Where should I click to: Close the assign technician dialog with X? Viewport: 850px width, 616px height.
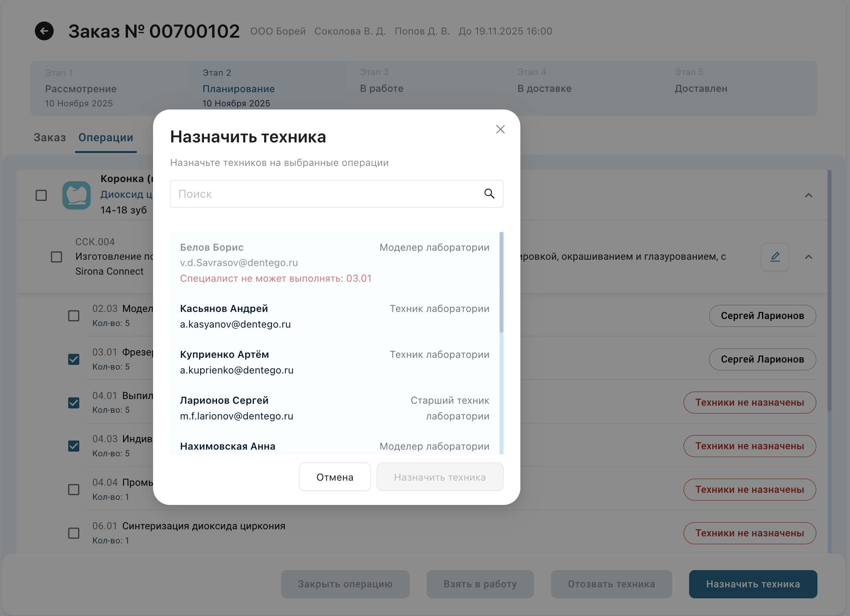(500, 129)
